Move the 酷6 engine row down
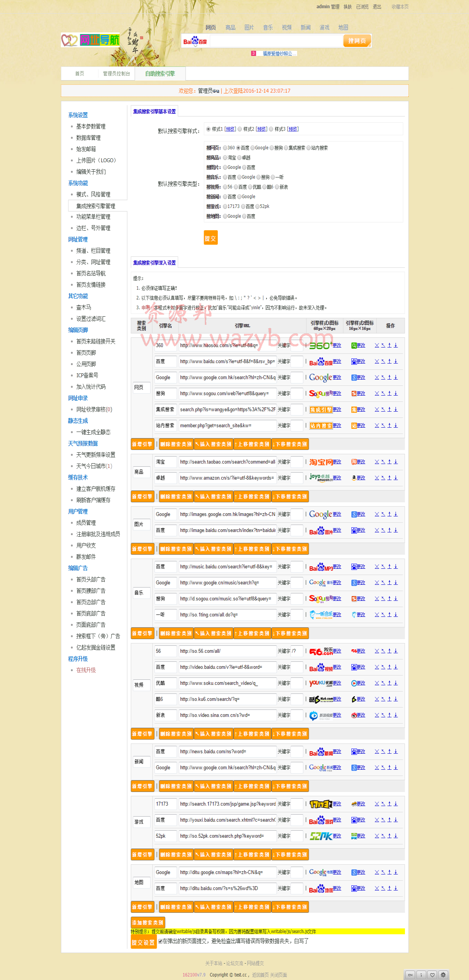Screen dimensions: 469x980 click(x=396, y=699)
